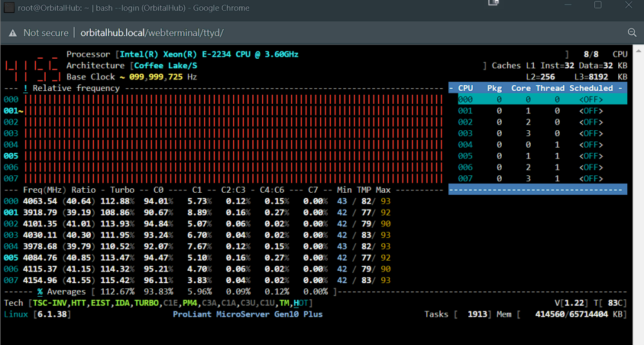
Task: Click the Thread column header
Action: pyautogui.click(x=550, y=88)
